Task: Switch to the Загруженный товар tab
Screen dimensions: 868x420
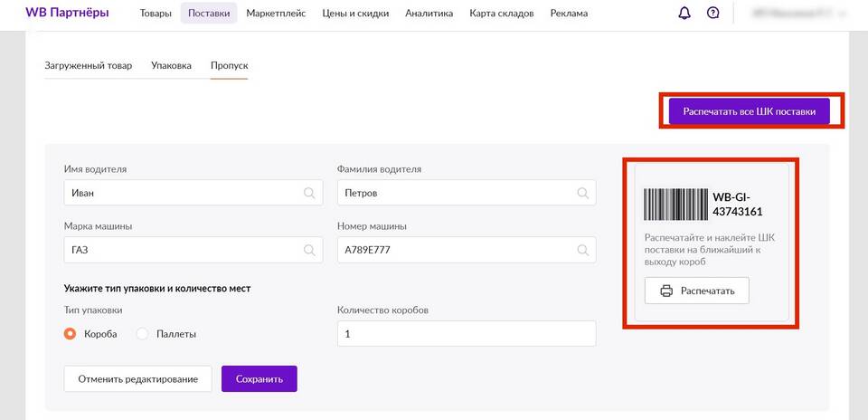Action: tap(88, 66)
